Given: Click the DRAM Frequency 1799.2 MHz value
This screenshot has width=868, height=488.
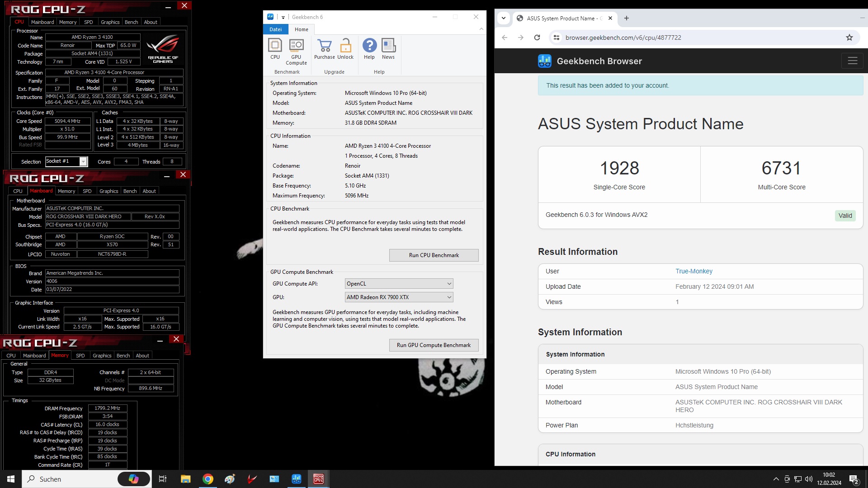Looking at the screenshot, I should [x=107, y=408].
